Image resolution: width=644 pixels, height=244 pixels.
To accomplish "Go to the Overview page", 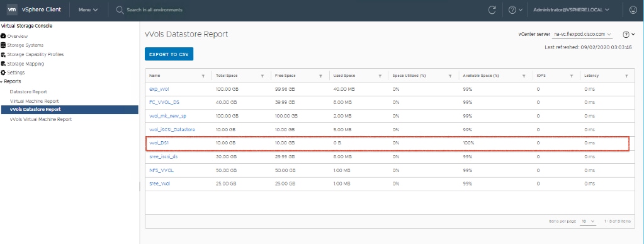I will pyautogui.click(x=17, y=36).
